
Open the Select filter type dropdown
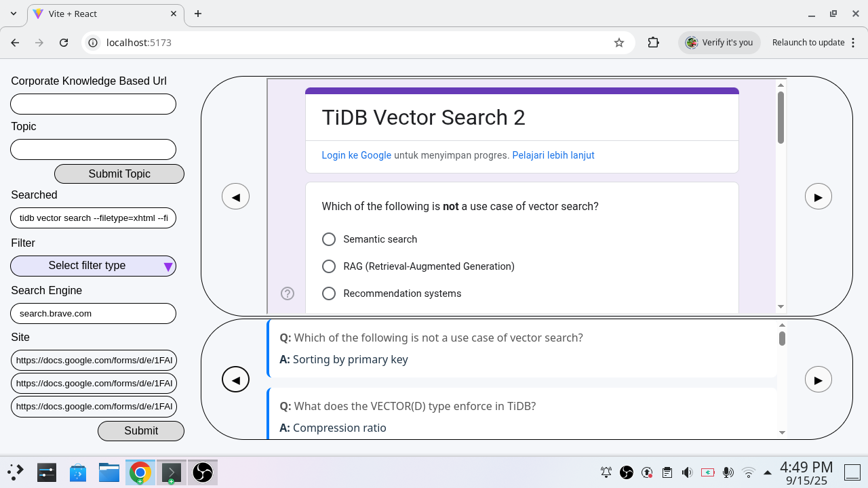pyautogui.click(x=94, y=266)
